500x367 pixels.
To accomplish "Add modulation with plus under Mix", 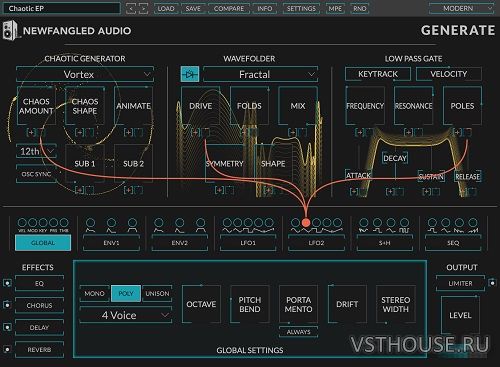I will point(293,132).
